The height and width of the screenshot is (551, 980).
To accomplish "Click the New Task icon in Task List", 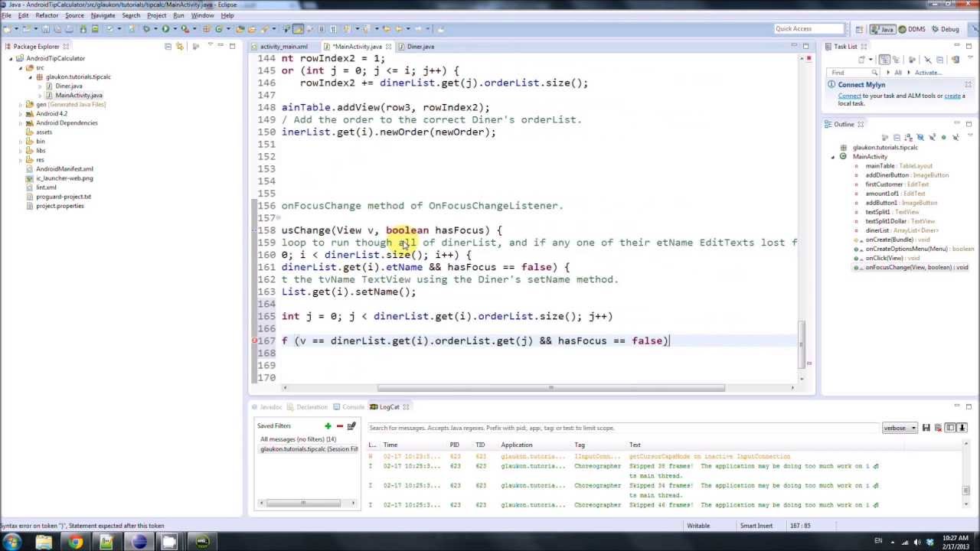I will (x=861, y=60).
